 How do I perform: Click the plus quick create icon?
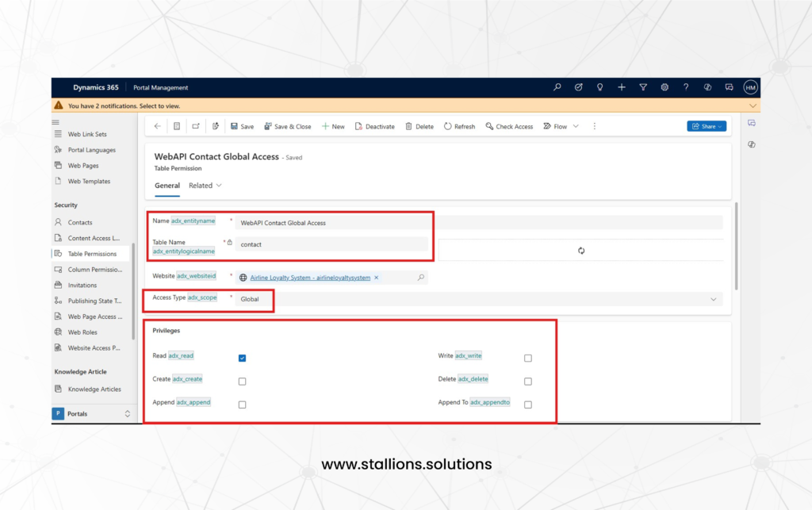pyautogui.click(x=622, y=87)
